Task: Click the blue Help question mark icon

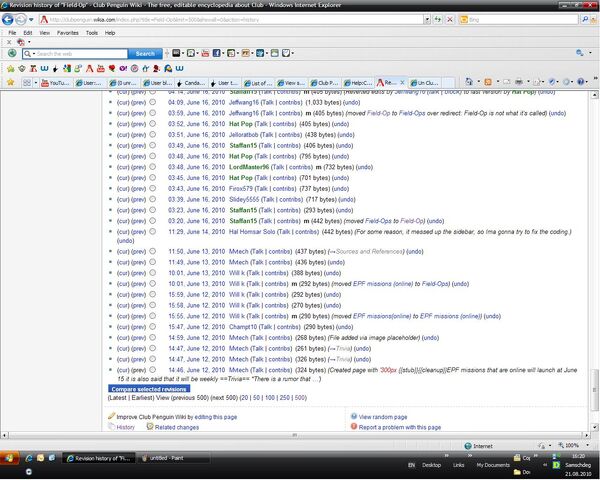Action: click(580, 82)
